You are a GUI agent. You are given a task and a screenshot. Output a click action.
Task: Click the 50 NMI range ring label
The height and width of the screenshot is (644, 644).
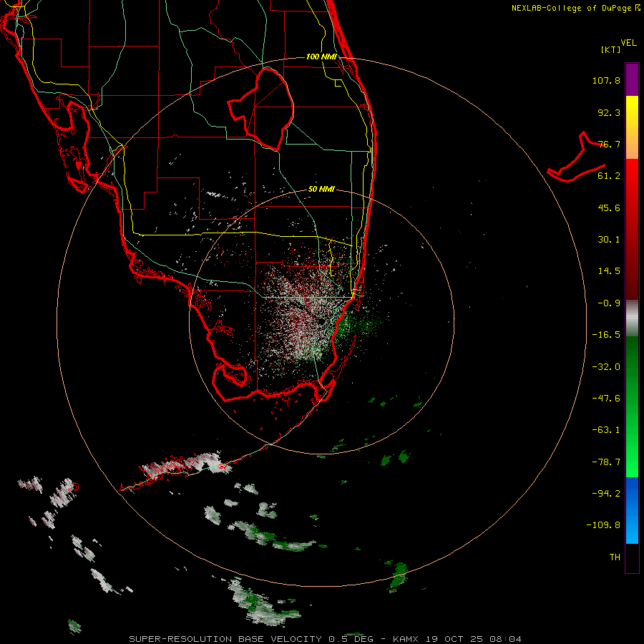321,189
